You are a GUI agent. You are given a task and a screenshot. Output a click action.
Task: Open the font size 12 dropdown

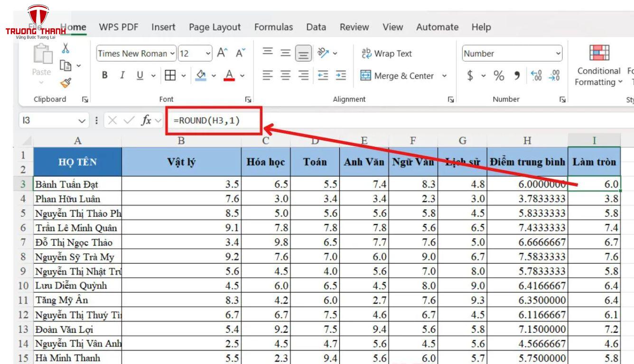pos(208,54)
